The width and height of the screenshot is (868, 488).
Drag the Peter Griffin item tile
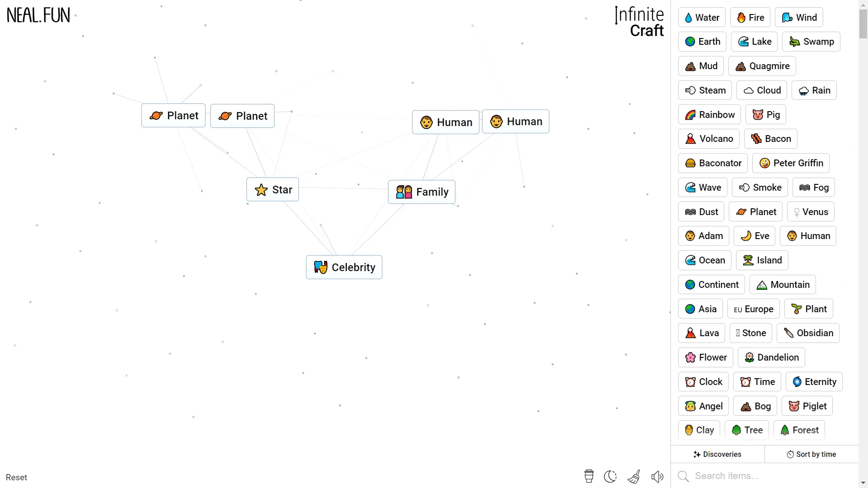[791, 163]
